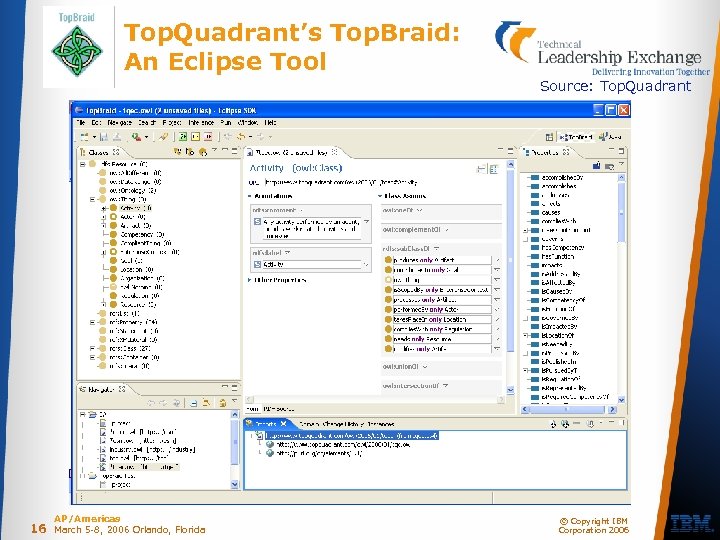The width and height of the screenshot is (720, 540).
Task: Click Collapse All icon in Navigator
Action: tap(193, 403)
